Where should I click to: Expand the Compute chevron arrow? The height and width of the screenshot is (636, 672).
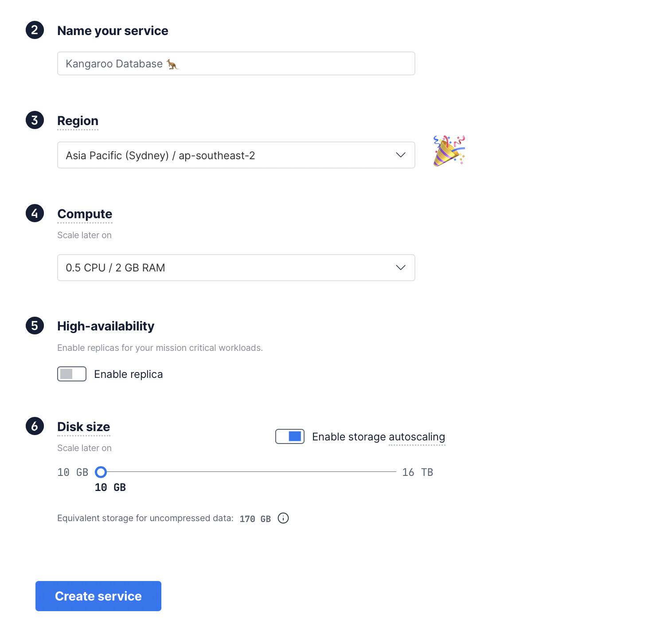tap(401, 268)
